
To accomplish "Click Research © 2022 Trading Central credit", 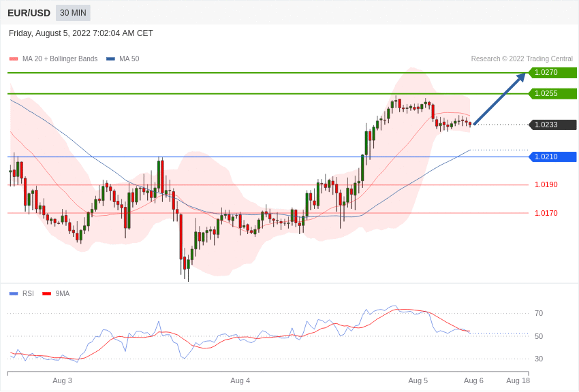I will click(522, 59).
